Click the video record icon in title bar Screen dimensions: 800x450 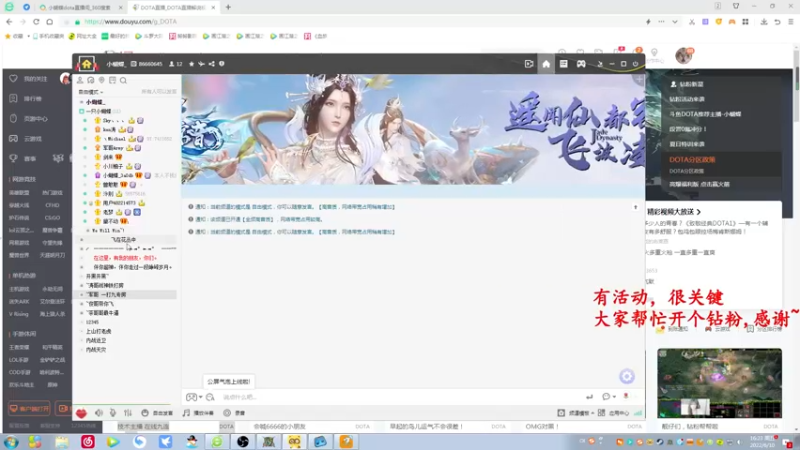pos(529,64)
